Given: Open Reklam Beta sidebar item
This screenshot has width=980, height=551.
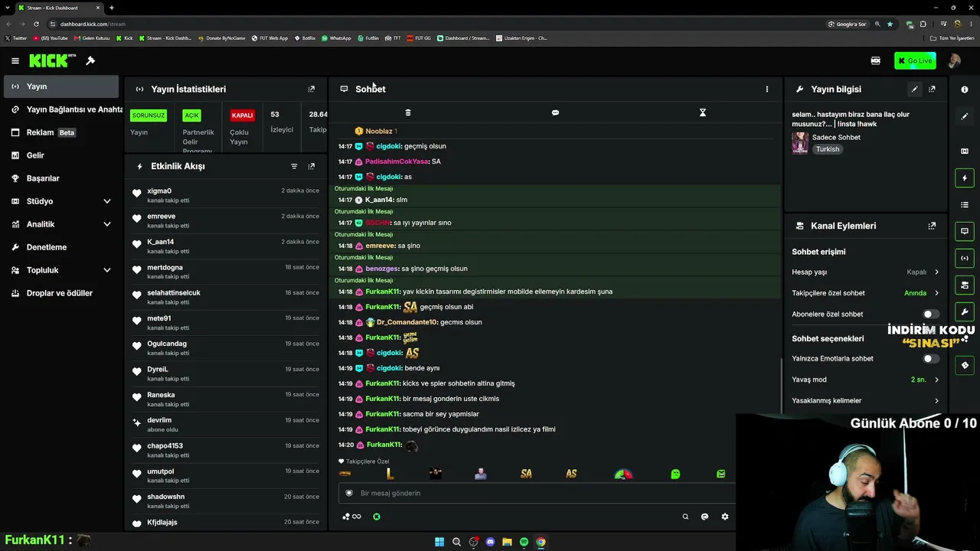Looking at the screenshot, I should [61, 132].
